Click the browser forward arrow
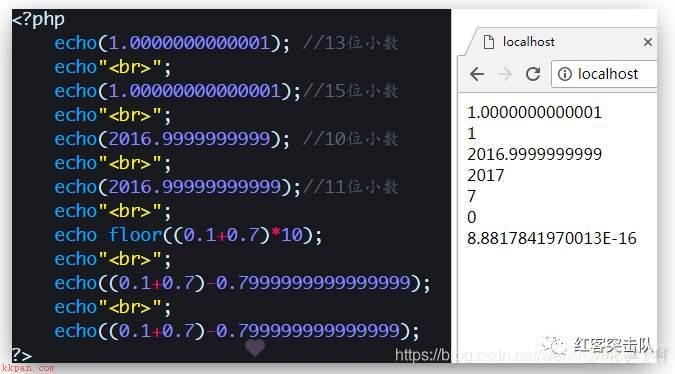Image resolution: width=675 pixels, height=374 pixels. coord(505,74)
